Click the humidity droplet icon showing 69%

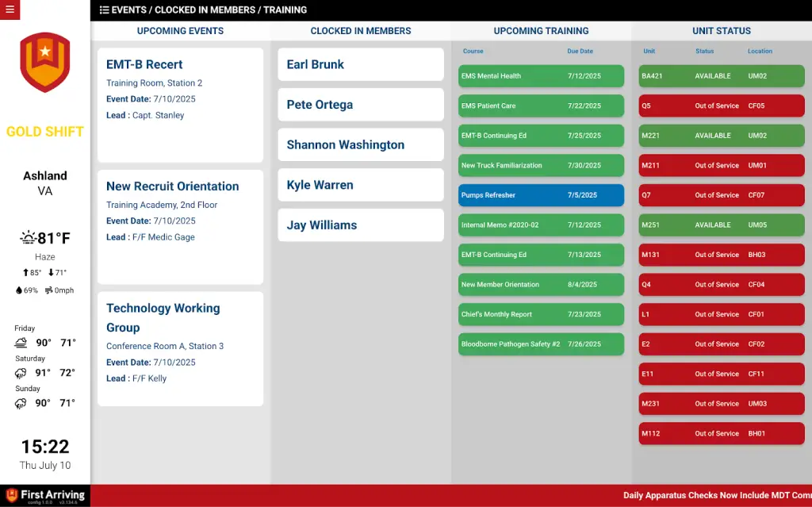pyautogui.click(x=19, y=290)
